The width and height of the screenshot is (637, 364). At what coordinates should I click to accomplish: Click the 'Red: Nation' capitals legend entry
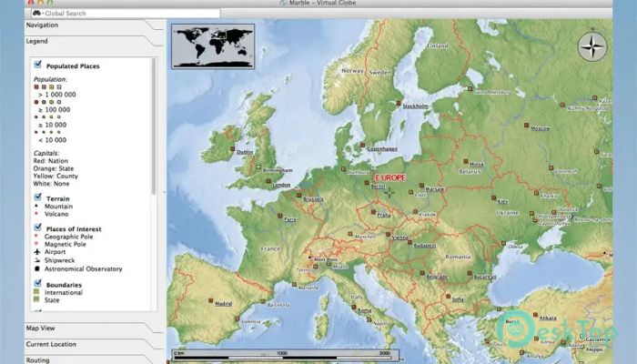[x=51, y=161]
